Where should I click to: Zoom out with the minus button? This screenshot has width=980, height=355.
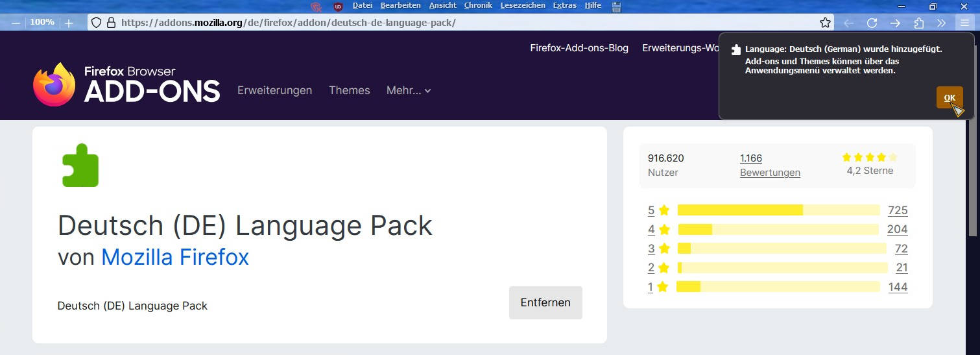(x=16, y=23)
